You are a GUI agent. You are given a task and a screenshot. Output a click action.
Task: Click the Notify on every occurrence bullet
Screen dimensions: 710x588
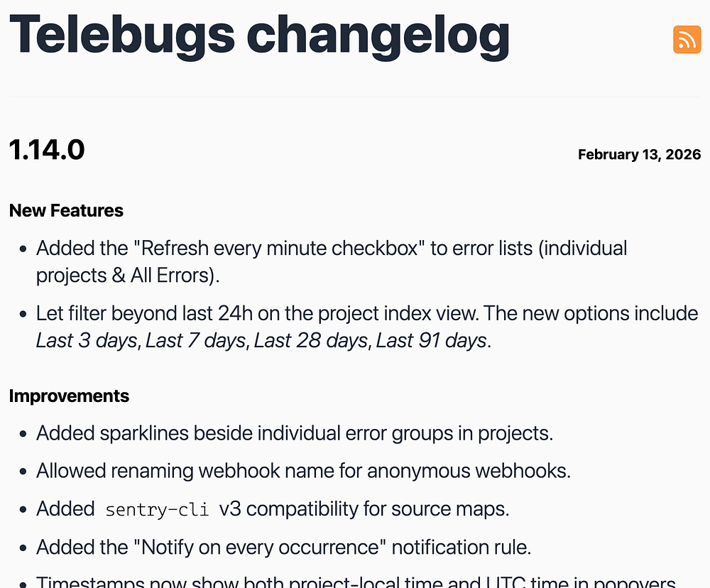283,548
